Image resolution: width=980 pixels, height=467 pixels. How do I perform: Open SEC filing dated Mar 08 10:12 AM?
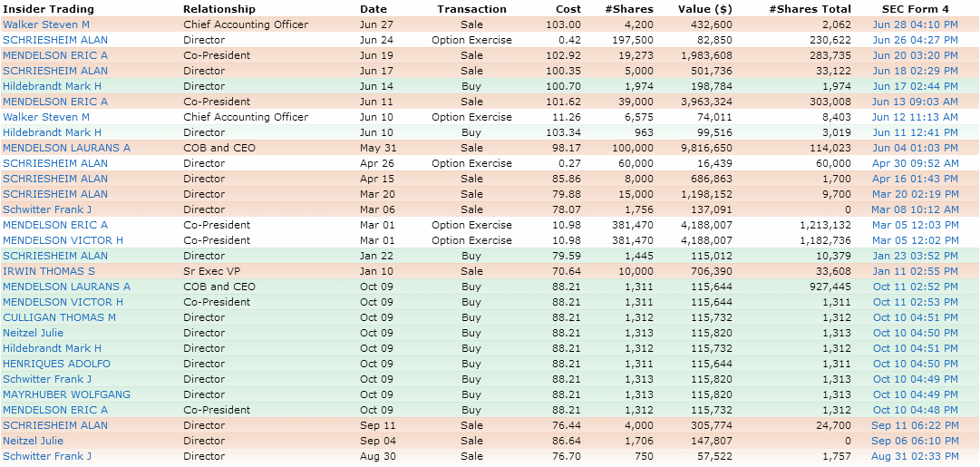click(x=915, y=210)
